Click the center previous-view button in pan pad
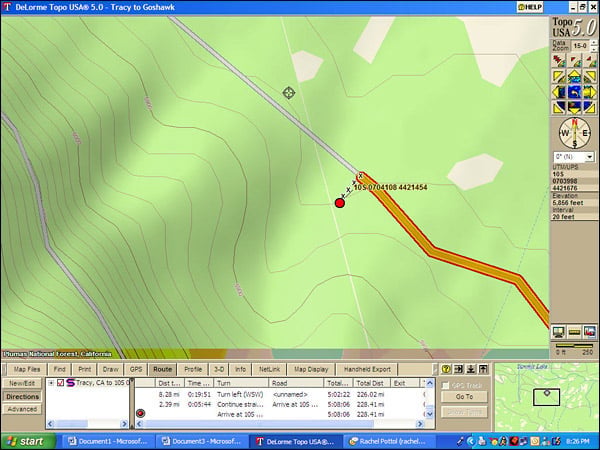 coord(574,92)
